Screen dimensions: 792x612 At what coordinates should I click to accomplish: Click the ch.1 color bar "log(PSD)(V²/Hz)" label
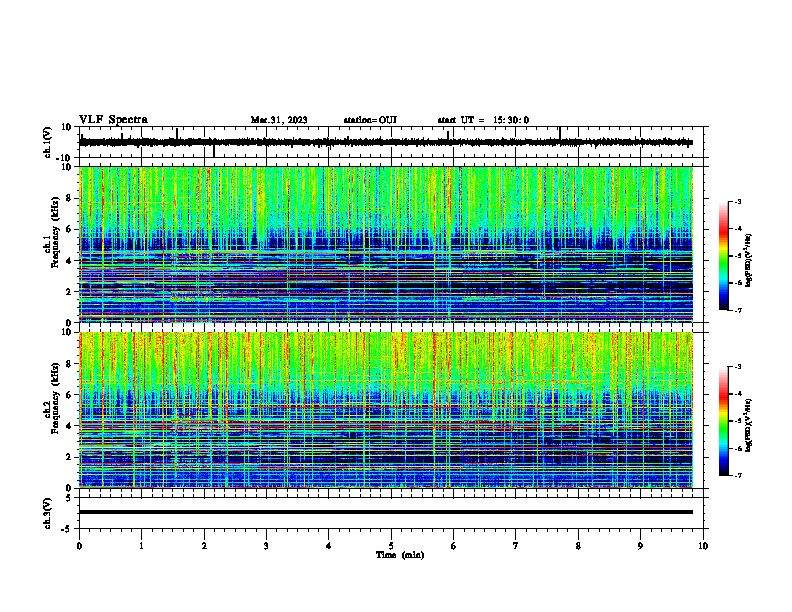pos(749,260)
